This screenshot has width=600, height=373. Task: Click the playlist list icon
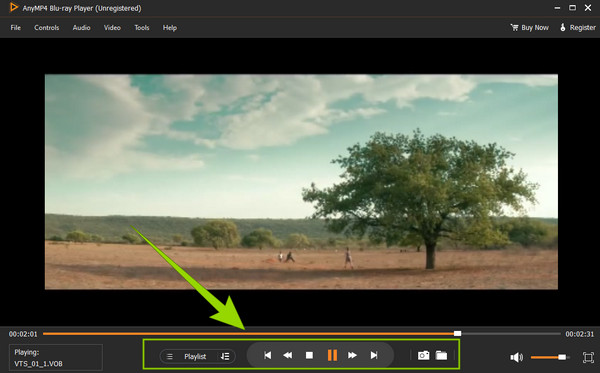click(x=170, y=357)
